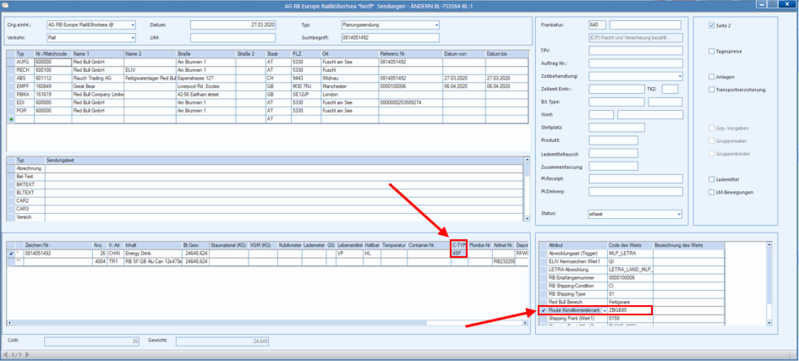Open the Org.einht. dropdown
799x361 pixels.
pos(133,24)
